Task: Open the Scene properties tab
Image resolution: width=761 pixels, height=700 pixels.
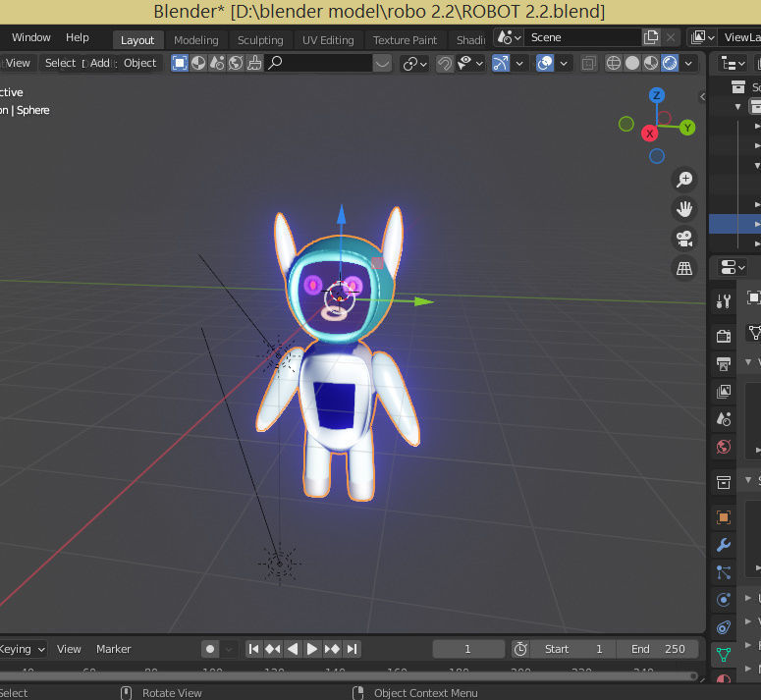Action: (723, 418)
